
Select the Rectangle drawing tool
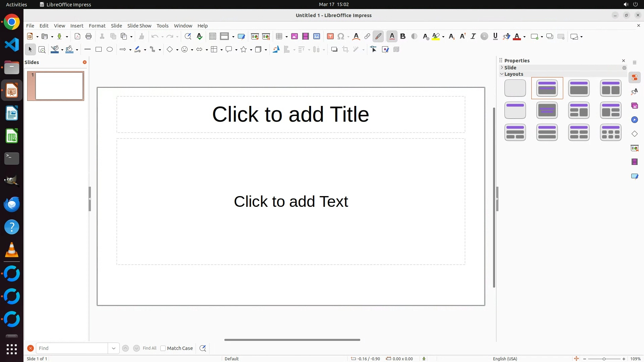pos(99,50)
